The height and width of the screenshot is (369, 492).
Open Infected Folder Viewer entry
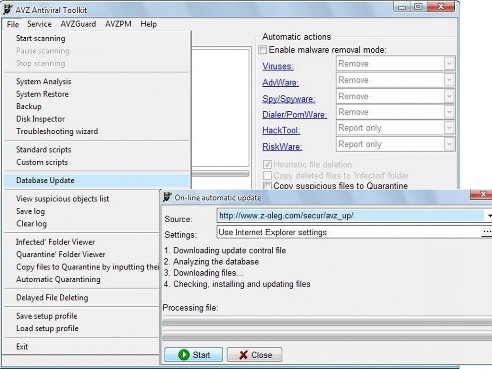click(82, 242)
